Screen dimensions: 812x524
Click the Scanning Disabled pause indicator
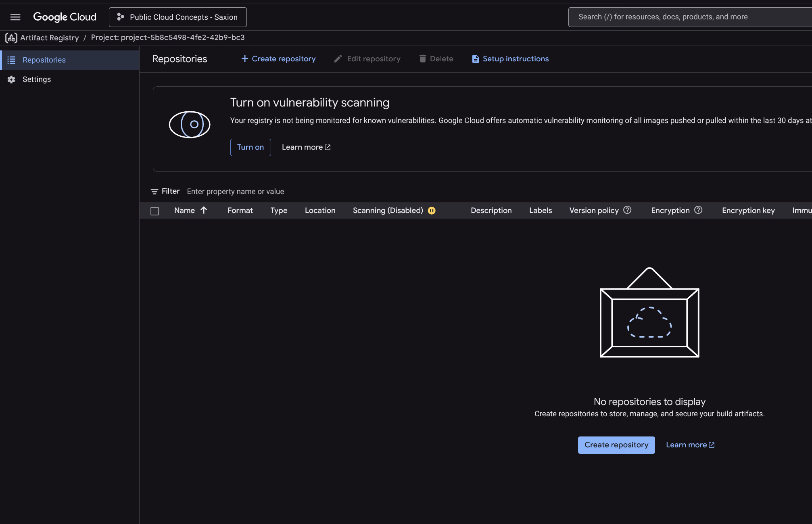coord(431,211)
